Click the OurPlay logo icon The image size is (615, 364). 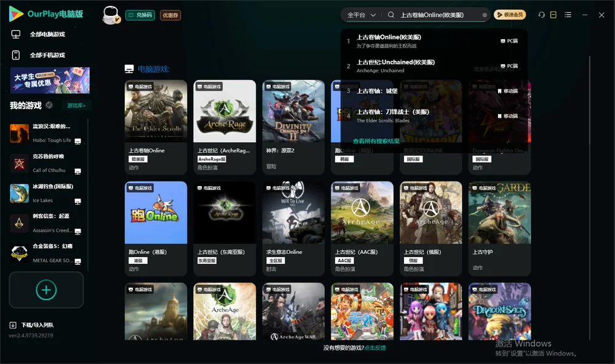coord(16,14)
